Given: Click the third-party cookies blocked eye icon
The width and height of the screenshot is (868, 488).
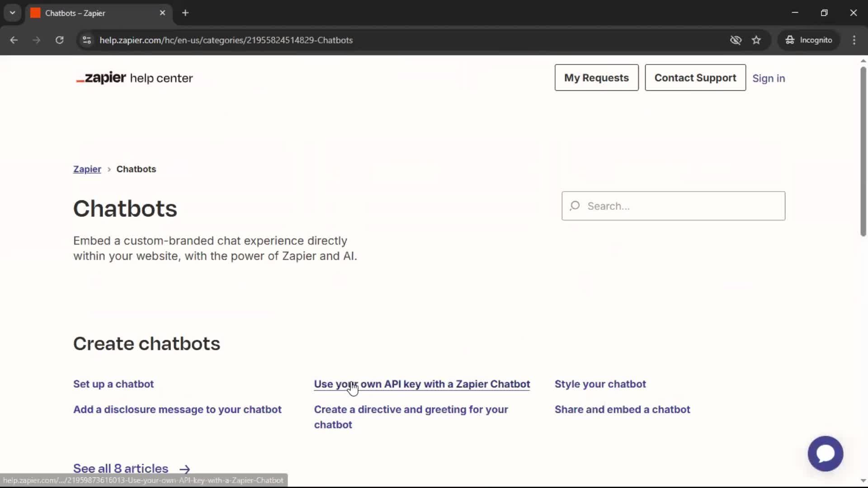Looking at the screenshot, I should pos(736,40).
